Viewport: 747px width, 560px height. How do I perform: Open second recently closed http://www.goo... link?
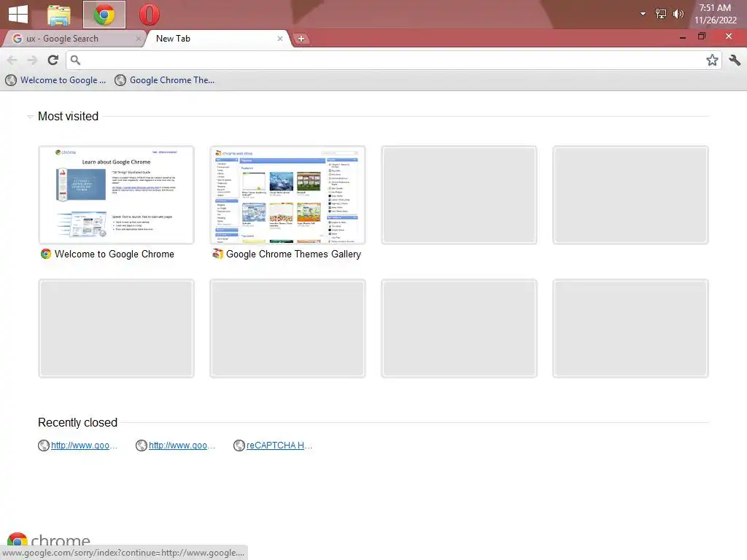coord(176,446)
